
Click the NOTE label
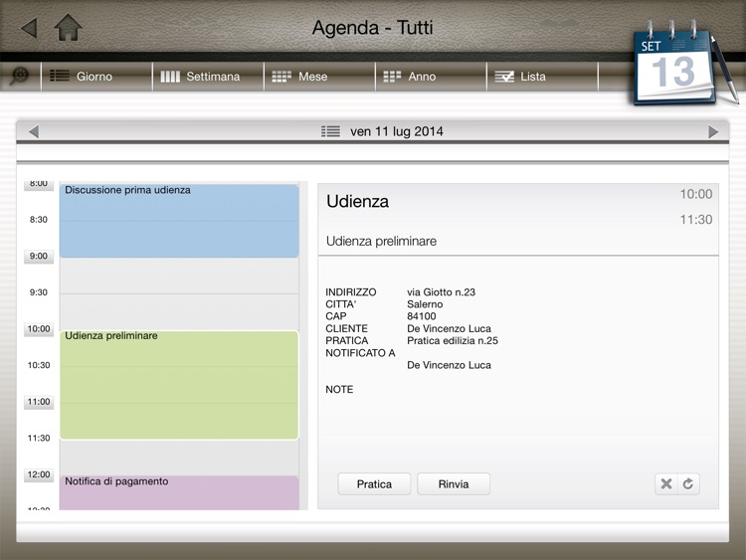[339, 389]
